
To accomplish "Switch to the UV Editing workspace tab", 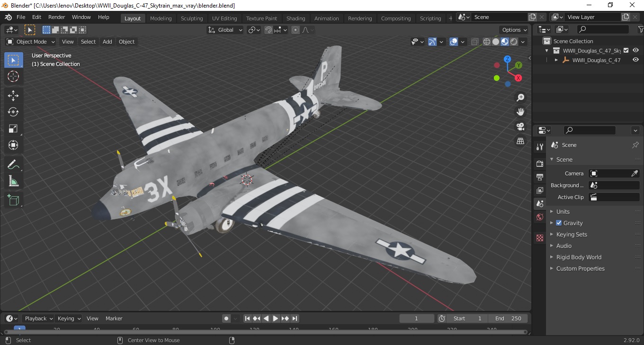I will [x=224, y=18].
